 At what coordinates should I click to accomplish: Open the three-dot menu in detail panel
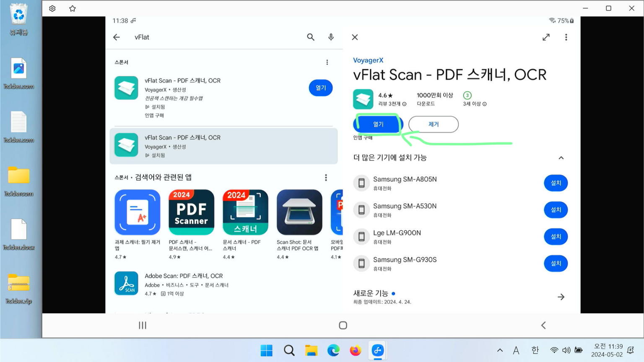(x=566, y=37)
